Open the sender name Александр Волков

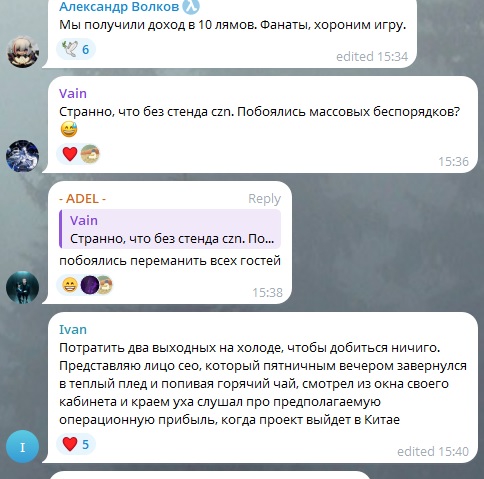click(119, 6)
